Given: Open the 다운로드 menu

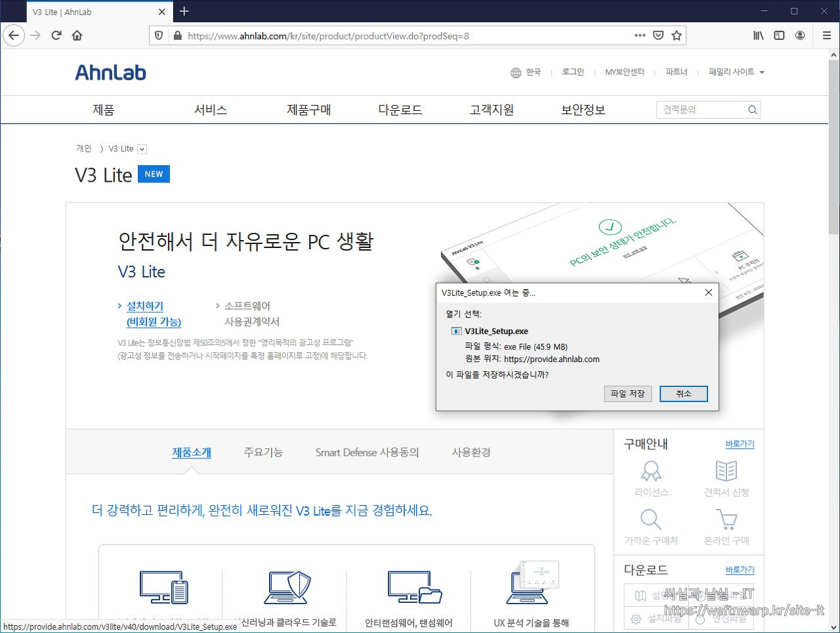Looking at the screenshot, I should pyautogui.click(x=400, y=110).
